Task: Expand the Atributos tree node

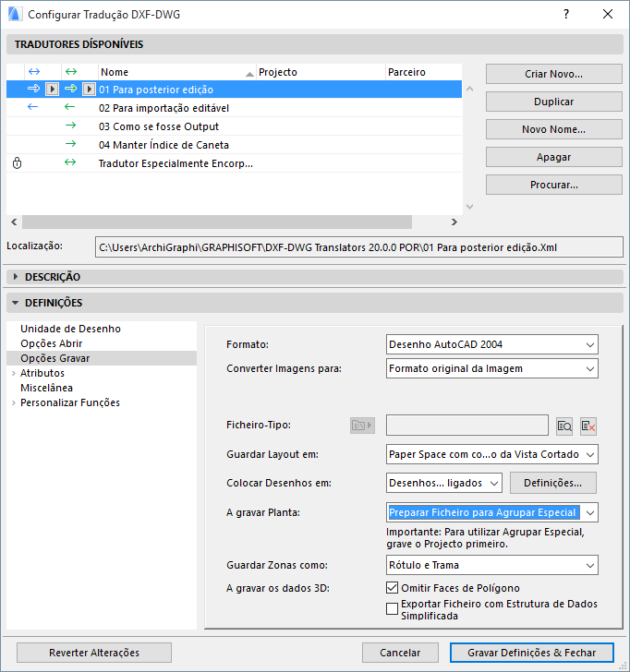Action: pyautogui.click(x=14, y=373)
